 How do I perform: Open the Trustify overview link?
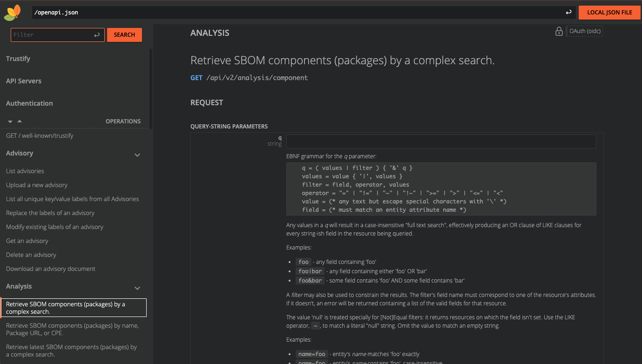(18, 59)
